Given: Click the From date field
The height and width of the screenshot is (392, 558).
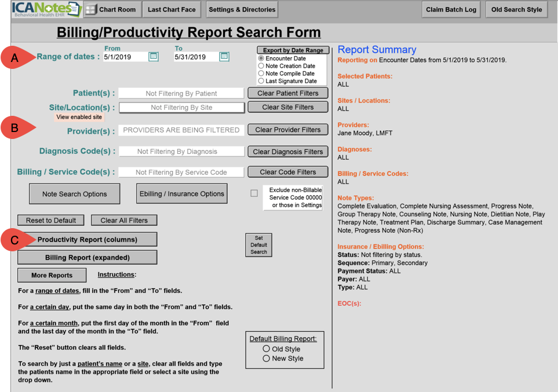Looking at the screenshot, I should [x=125, y=57].
